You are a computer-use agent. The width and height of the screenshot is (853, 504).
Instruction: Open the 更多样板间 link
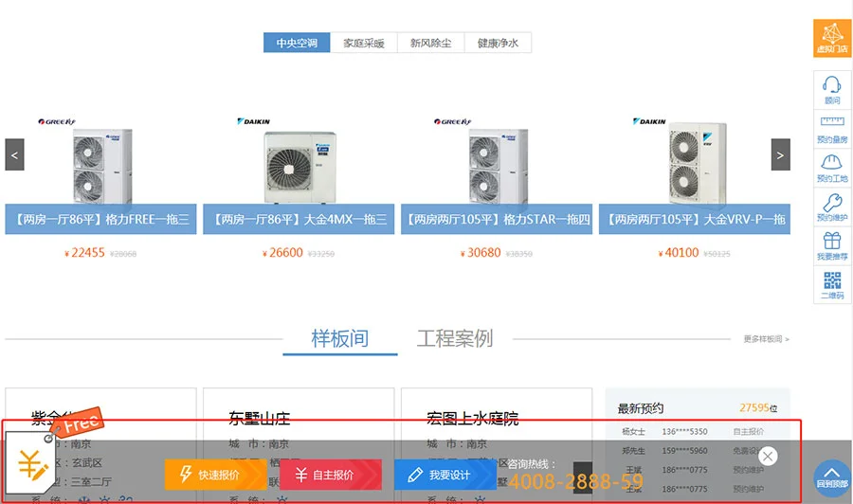pos(766,339)
